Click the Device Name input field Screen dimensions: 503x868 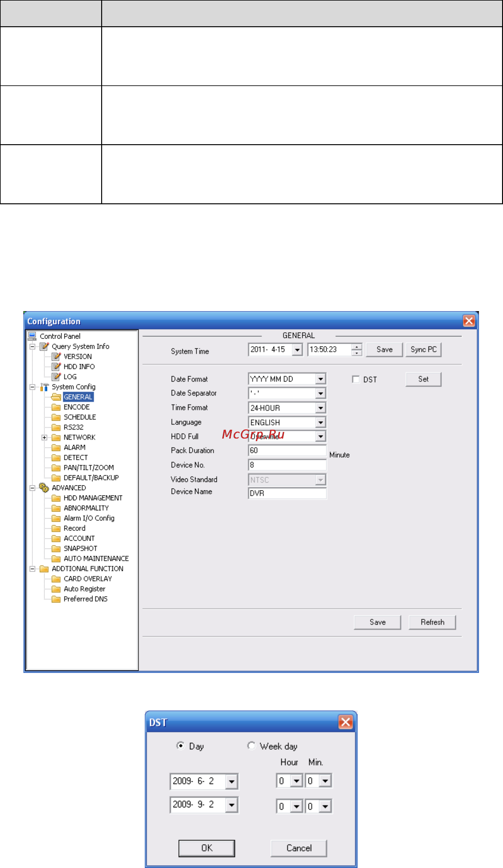pos(287,493)
